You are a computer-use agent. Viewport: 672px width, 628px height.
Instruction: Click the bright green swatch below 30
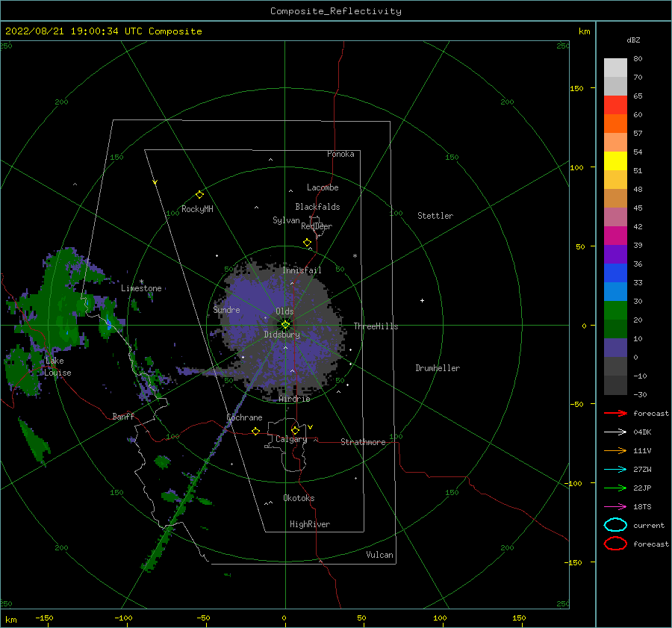tap(615, 311)
